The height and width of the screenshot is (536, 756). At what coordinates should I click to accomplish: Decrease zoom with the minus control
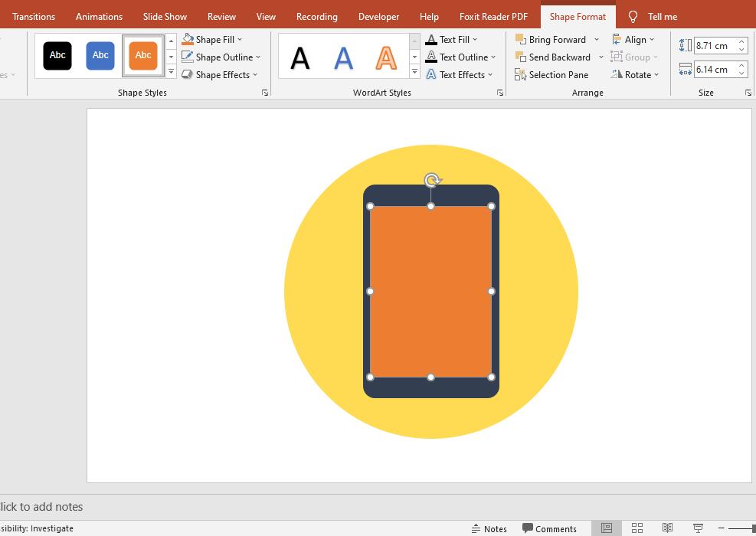point(722,528)
